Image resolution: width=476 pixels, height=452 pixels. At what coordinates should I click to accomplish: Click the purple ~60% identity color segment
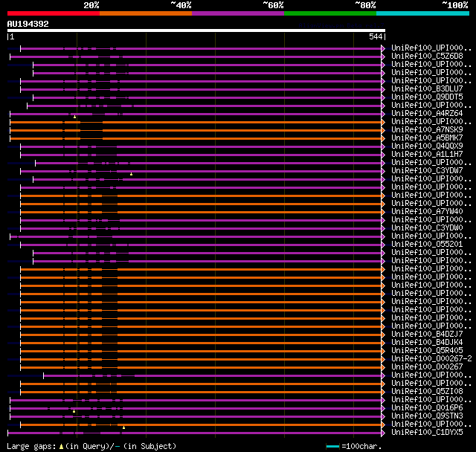pos(238,13)
